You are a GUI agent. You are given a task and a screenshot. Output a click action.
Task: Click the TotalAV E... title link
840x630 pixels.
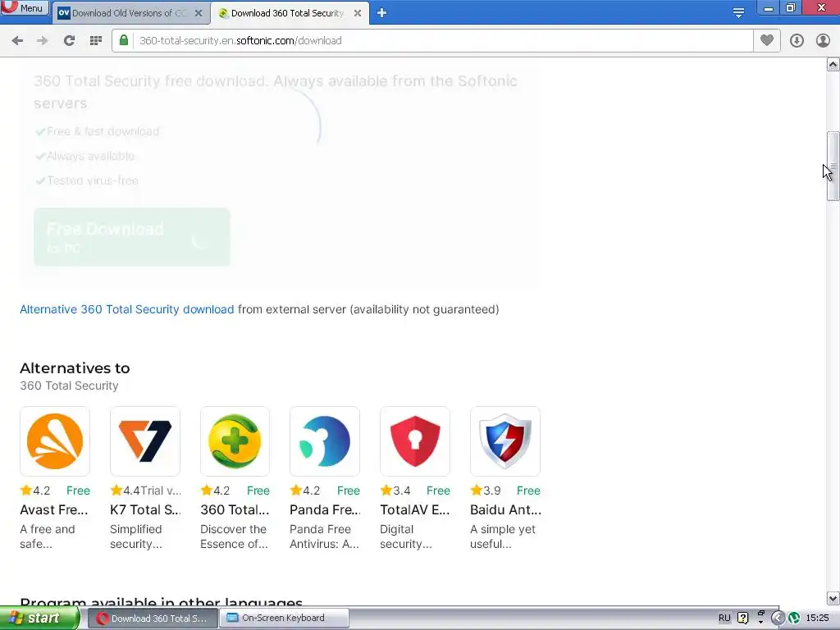pos(414,509)
